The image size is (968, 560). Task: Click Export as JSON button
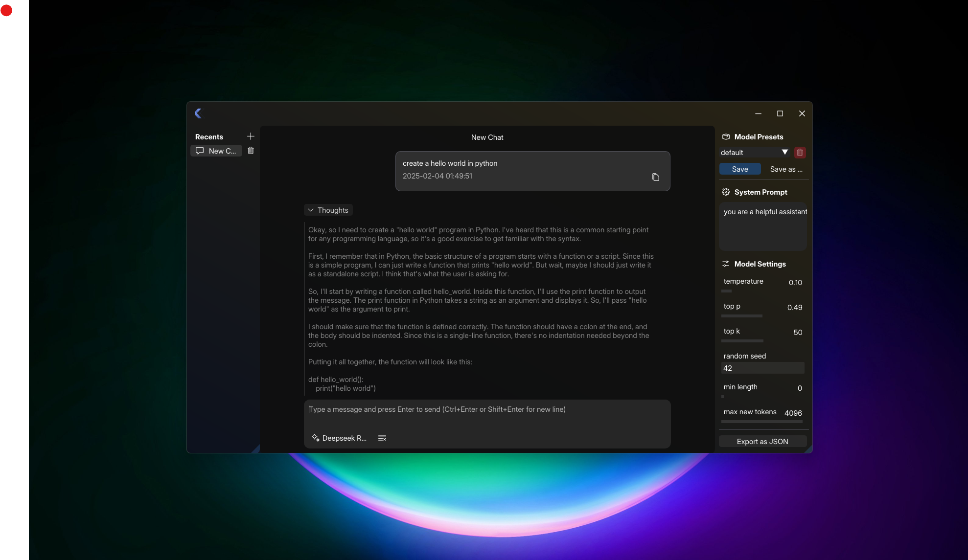tap(762, 442)
